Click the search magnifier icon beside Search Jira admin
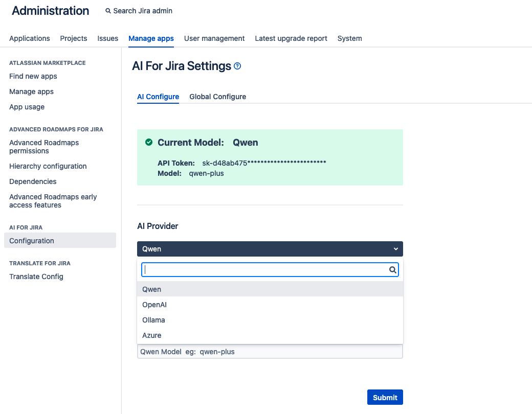The height and width of the screenshot is (414, 532). click(108, 11)
